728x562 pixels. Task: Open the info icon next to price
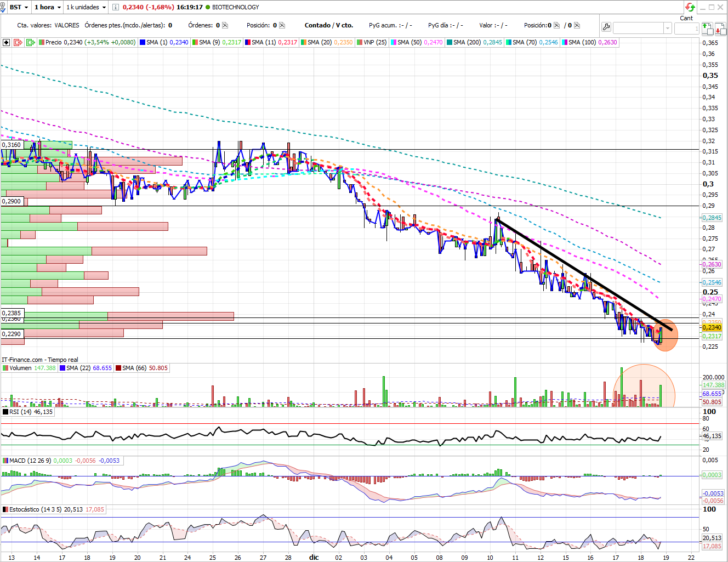click(115, 7)
